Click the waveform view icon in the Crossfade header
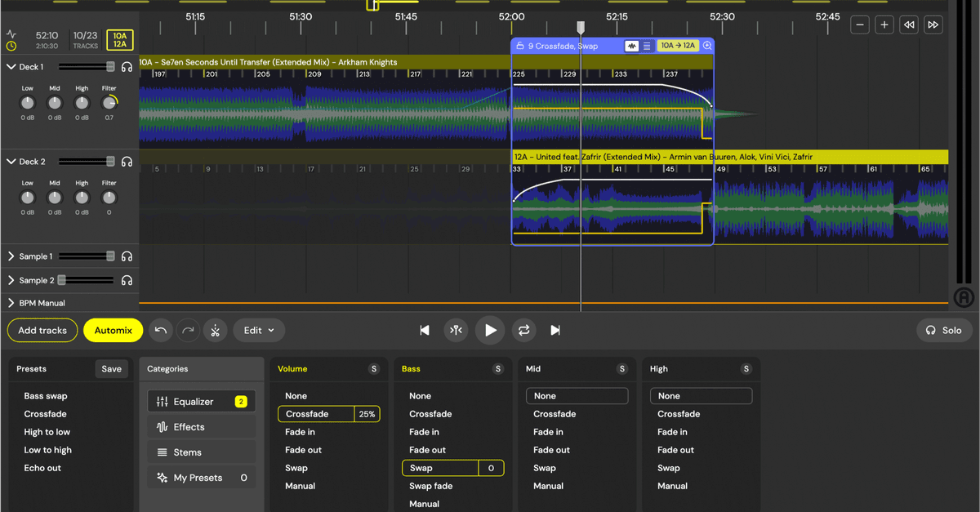This screenshot has width=980, height=512. 632,46
